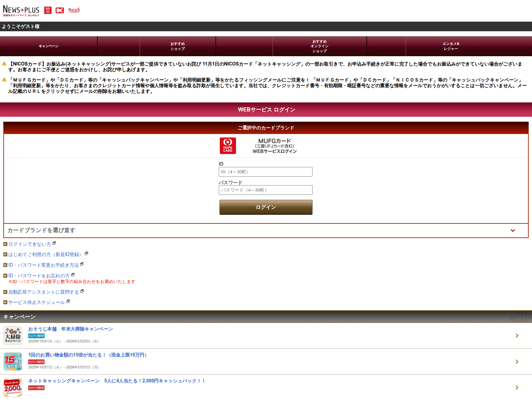
Task: Open おそうじ本舗 年末大掃除キャンペーン link
Action: click(70, 329)
